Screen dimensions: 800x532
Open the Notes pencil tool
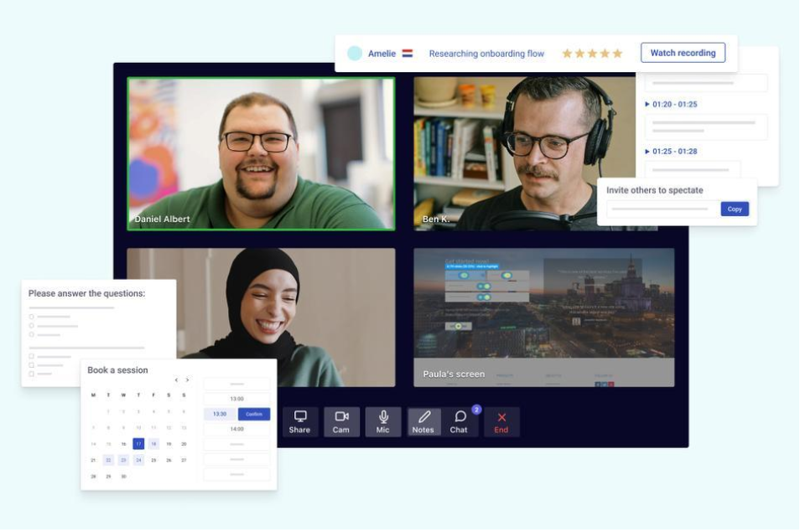pyautogui.click(x=423, y=421)
